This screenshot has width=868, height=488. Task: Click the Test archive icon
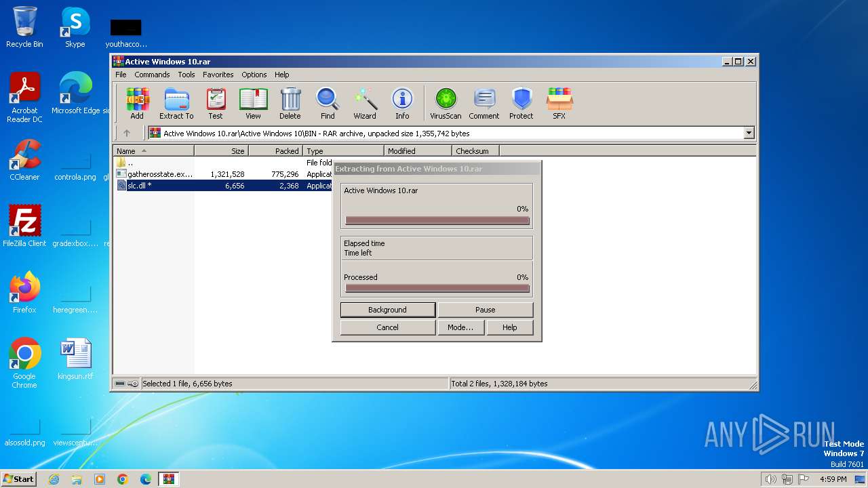click(216, 104)
